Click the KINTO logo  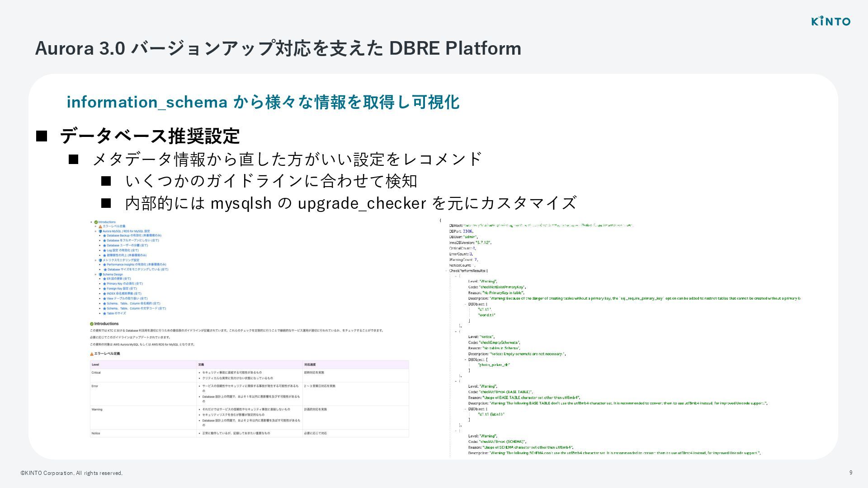point(830,21)
